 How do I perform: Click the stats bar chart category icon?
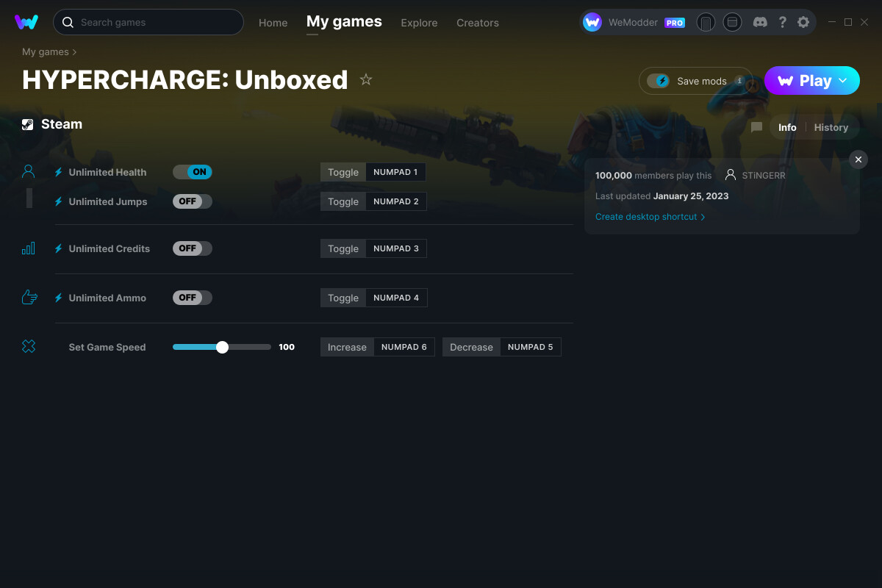[29, 248]
